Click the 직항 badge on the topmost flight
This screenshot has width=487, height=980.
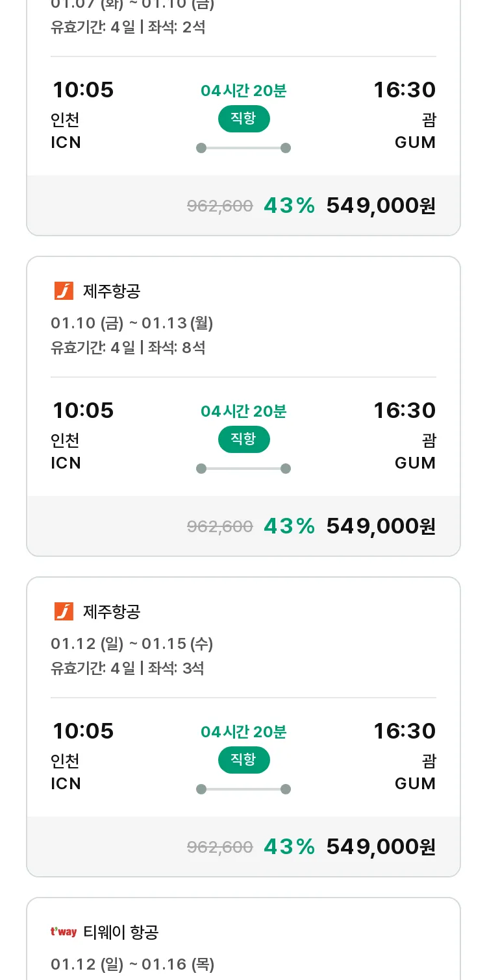[243, 119]
